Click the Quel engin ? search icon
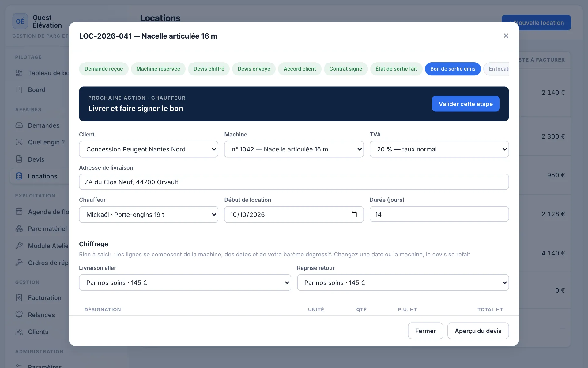The height and width of the screenshot is (368, 588). click(19, 142)
